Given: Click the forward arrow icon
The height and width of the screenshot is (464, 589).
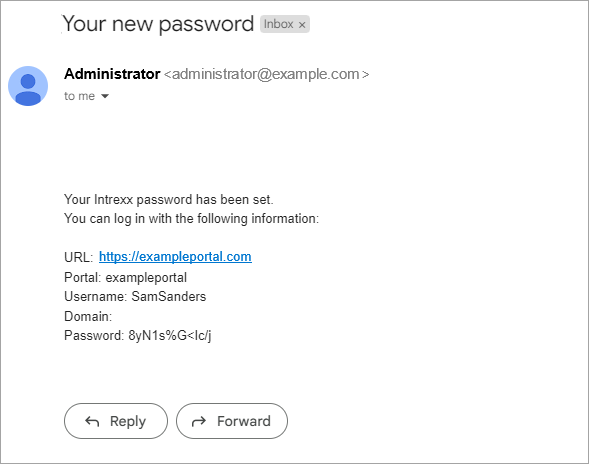Looking at the screenshot, I should coord(199,421).
